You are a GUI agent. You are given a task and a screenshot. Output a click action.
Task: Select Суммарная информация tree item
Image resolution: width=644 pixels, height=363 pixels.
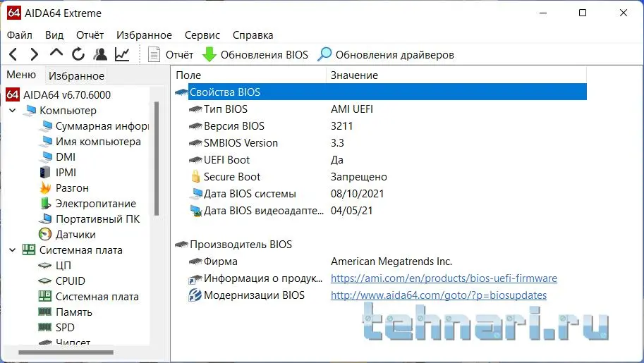[x=94, y=126]
